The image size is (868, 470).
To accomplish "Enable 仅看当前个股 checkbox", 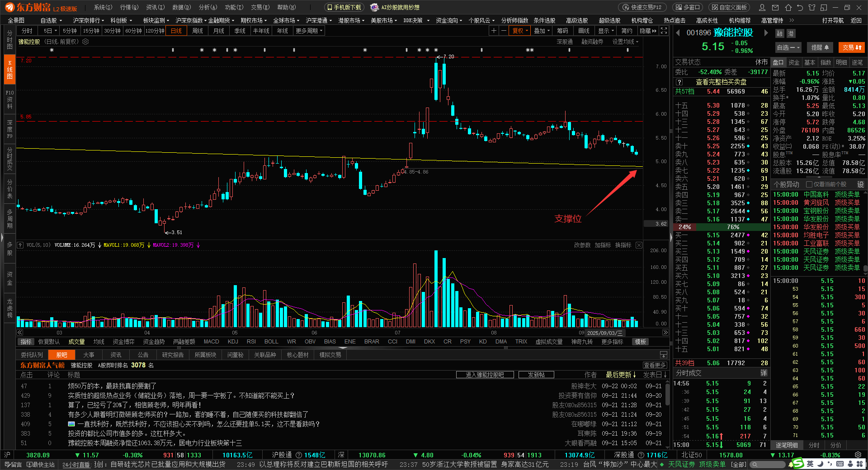I will 809,184.
